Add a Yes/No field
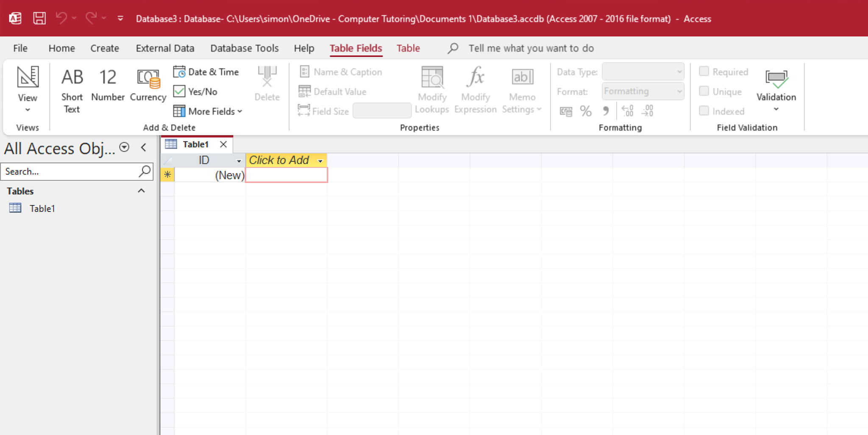The height and width of the screenshot is (435, 868). tap(195, 91)
